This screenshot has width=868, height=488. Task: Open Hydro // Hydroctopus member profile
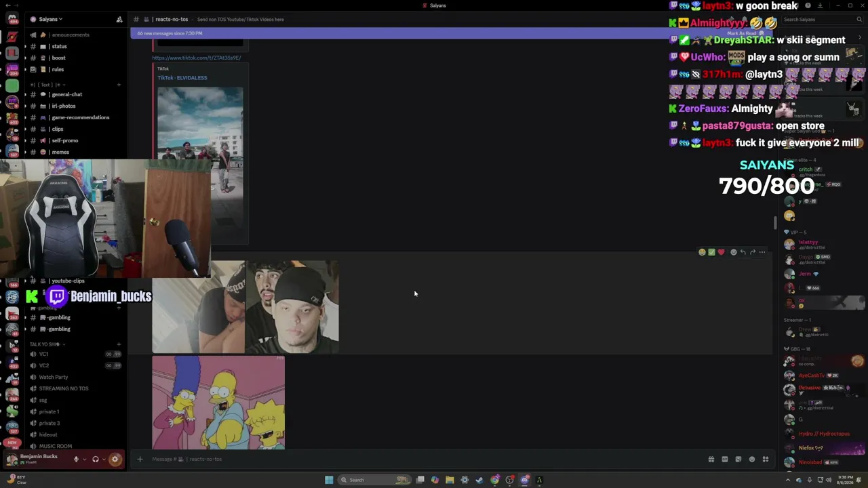[x=824, y=434]
